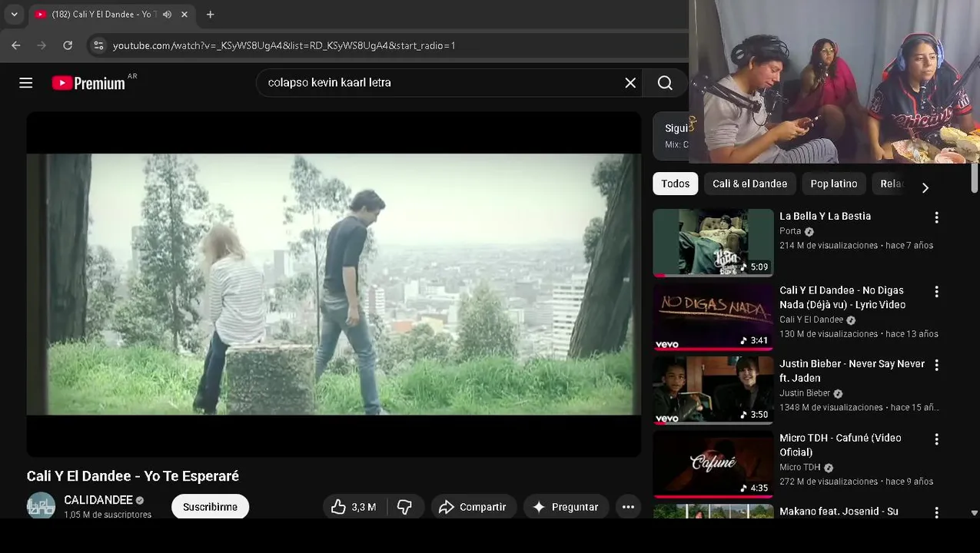Viewport: 980px width, 553px height.
Task: Click the page vertical scrollbar thumb
Action: [974, 179]
